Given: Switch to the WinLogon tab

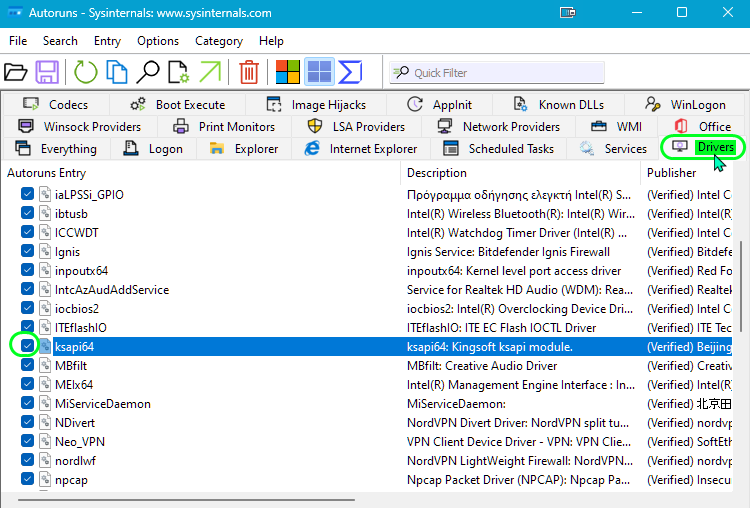Looking at the screenshot, I should click(x=685, y=104).
